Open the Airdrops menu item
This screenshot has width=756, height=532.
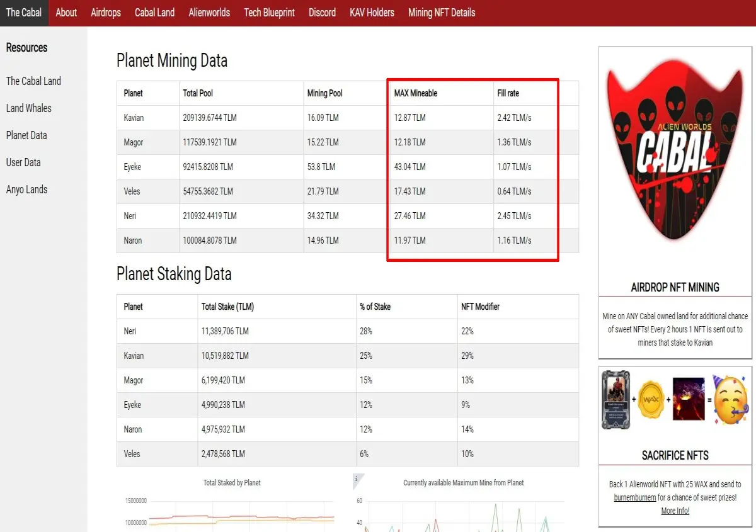[x=106, y=13]
